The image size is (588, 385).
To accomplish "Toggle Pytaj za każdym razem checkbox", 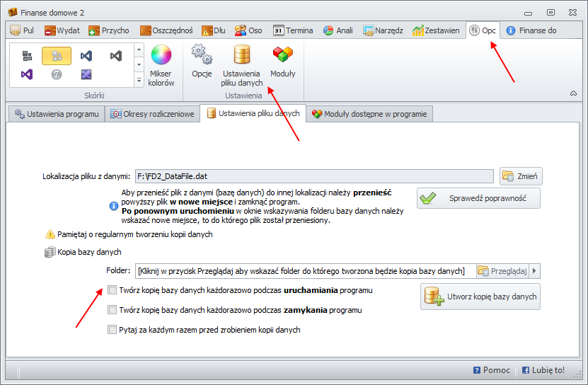I will [112, 330].
